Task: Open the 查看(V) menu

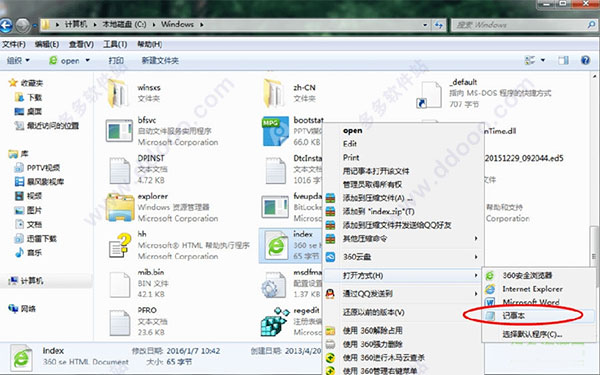Action: [81, 44]
